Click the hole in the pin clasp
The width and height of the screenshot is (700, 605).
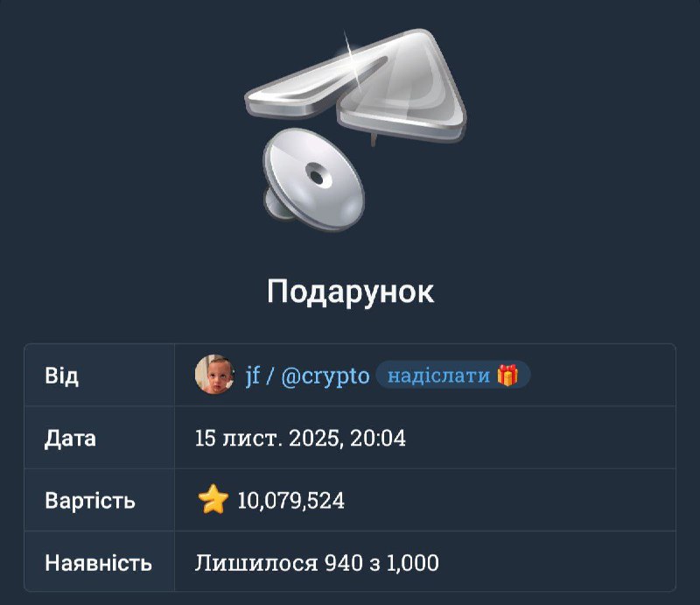(x=317, y=176)
